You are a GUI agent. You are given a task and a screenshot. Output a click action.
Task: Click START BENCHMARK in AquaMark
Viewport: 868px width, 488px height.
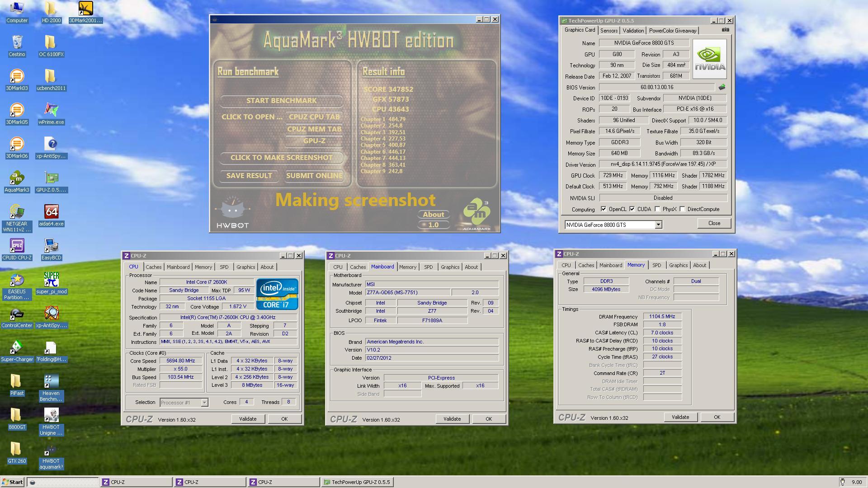point(281,100)
